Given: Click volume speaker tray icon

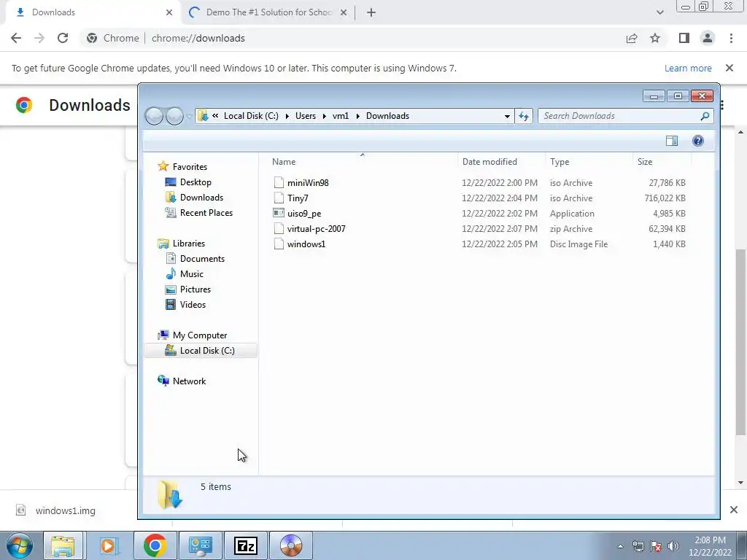Looking at the screenshot, I should pos(673,546).
